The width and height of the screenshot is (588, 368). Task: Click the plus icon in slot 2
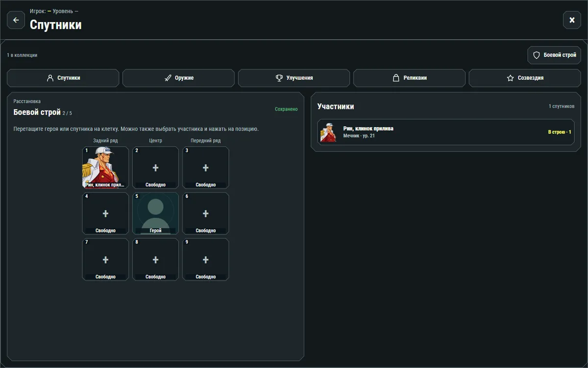tap(155, 168)
